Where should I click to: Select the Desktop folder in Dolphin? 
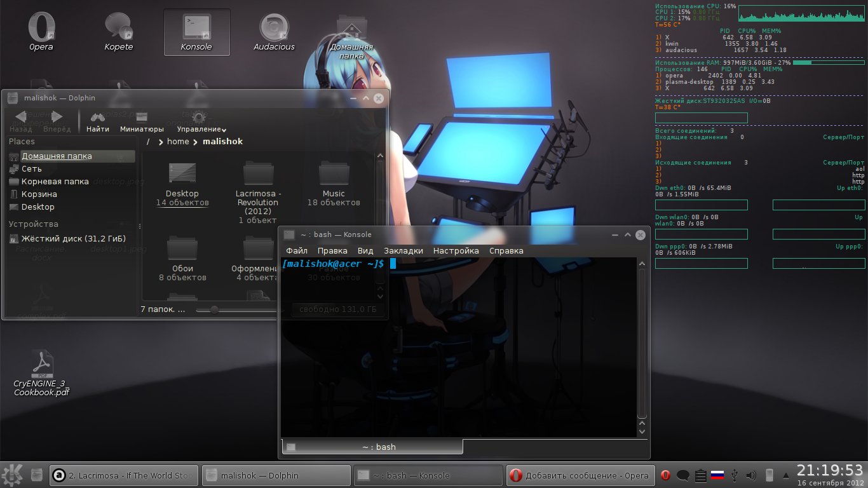[182, 184]
